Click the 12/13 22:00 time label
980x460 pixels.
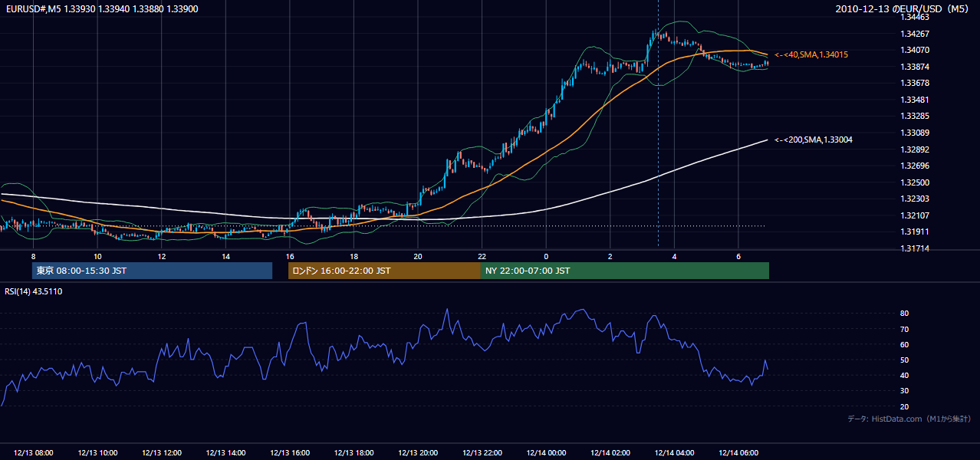[x=482, y=453]
